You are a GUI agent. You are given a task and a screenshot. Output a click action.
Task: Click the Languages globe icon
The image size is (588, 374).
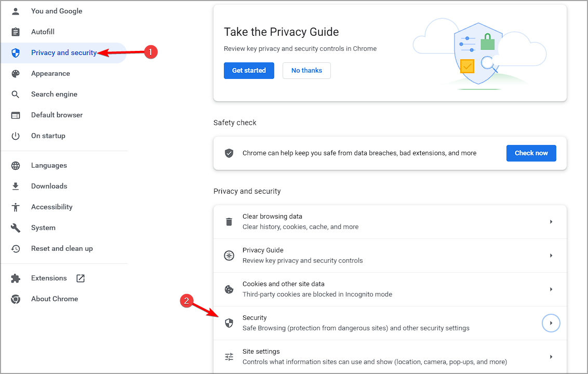[16, 165]
